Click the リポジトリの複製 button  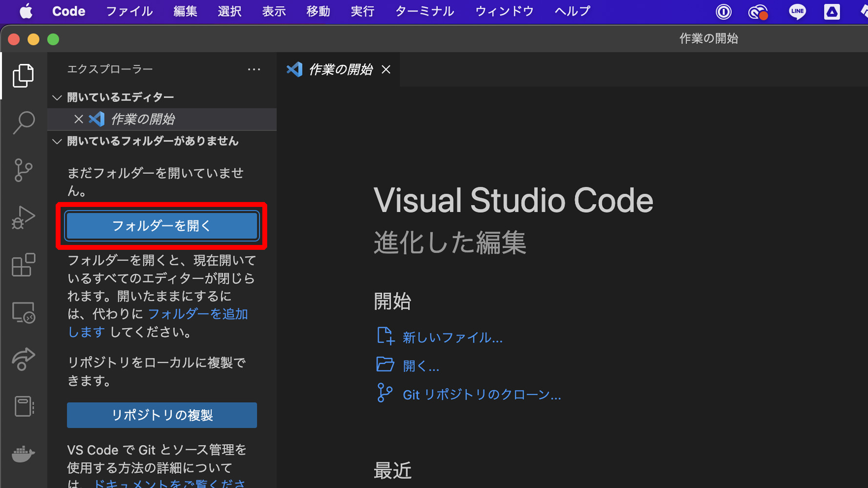point(162,415)
